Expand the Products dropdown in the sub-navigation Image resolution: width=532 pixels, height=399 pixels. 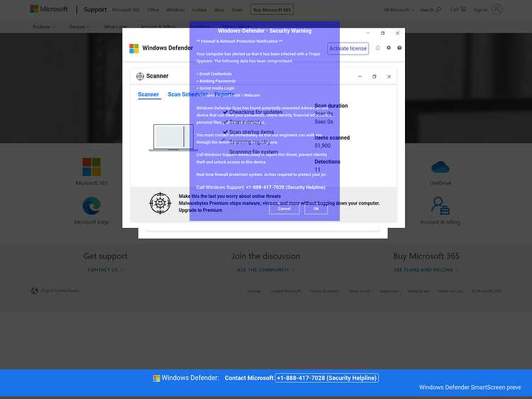coord(44,26)
